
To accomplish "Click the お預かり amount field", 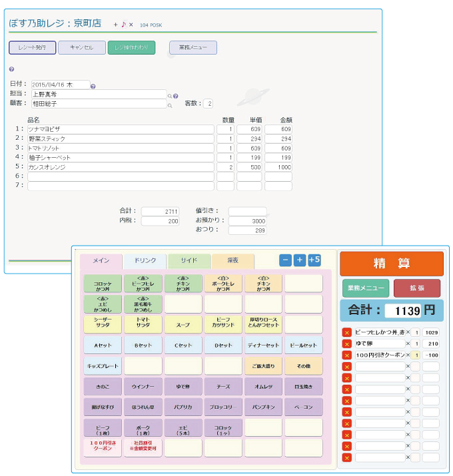I will coord(247,220).
